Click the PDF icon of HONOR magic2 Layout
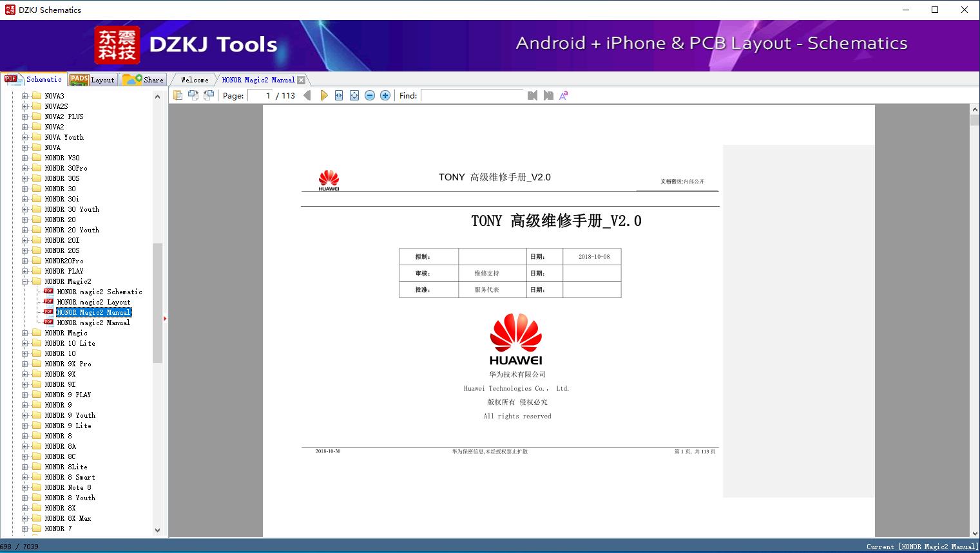 [x=48, y=302]
